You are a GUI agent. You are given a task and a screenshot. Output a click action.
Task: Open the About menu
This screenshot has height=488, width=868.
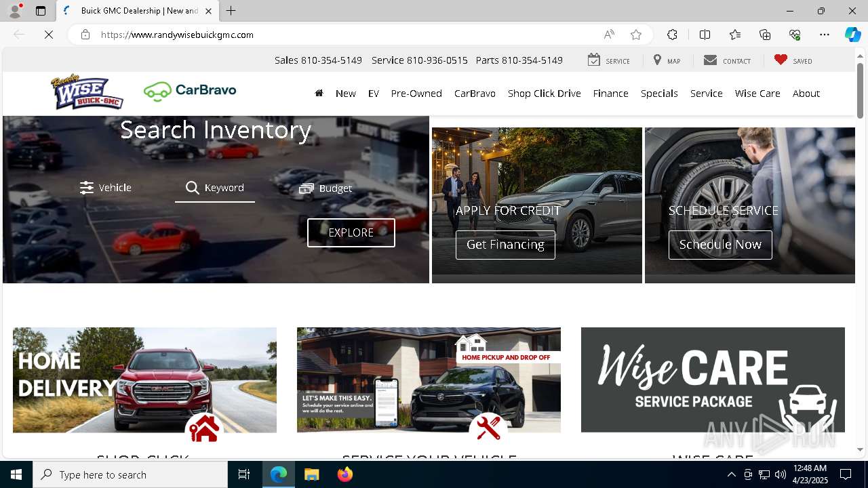click(x=806, y=94)
